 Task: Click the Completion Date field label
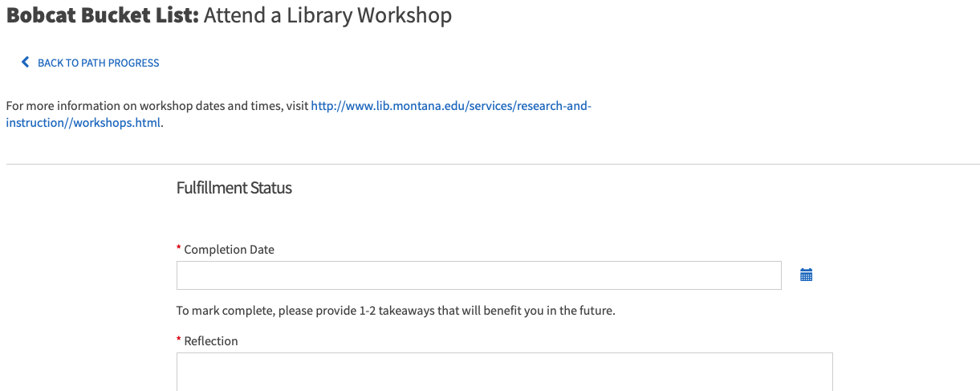click(230, 250)
